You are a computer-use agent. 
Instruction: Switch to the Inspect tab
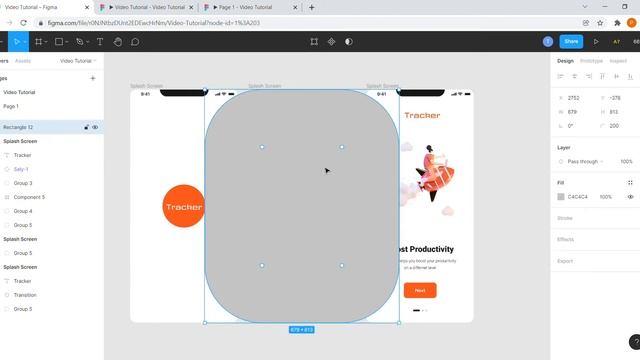click(618, 61)
